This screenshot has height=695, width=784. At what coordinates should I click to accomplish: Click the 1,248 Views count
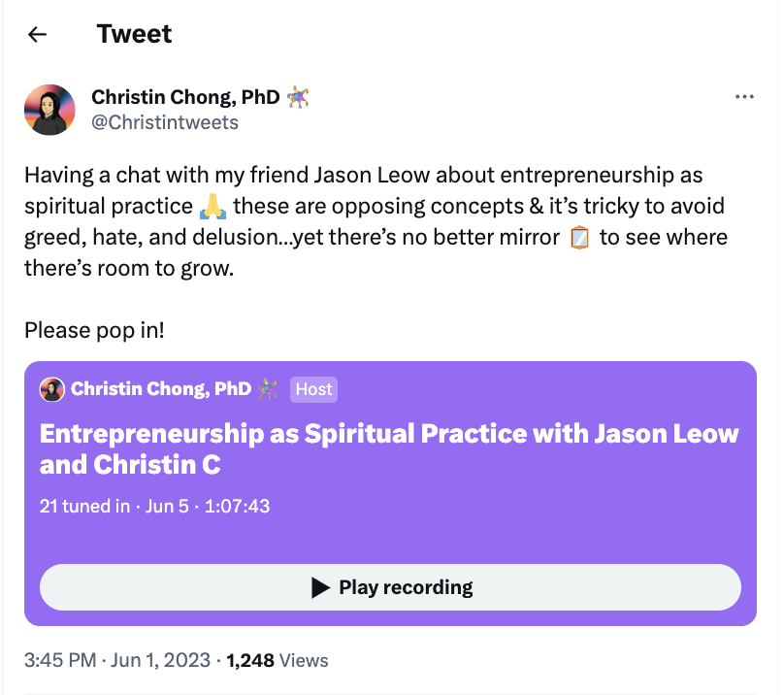(278, 660)
